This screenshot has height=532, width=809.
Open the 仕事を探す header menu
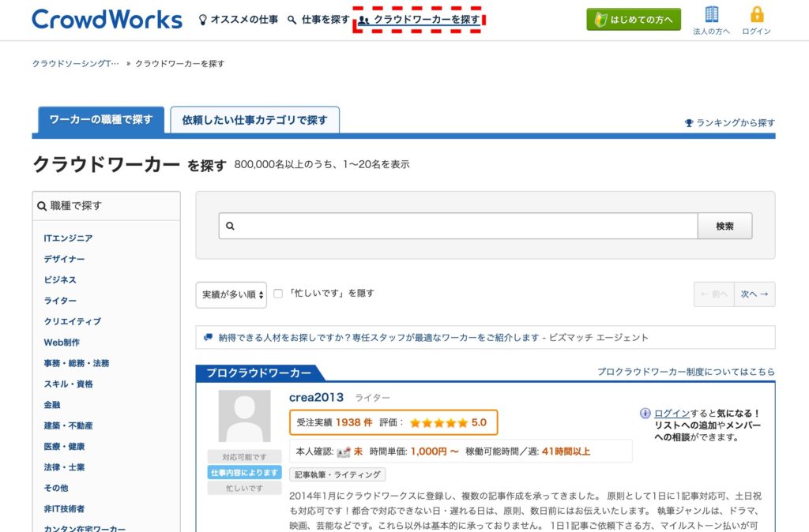tap(325, 20)
